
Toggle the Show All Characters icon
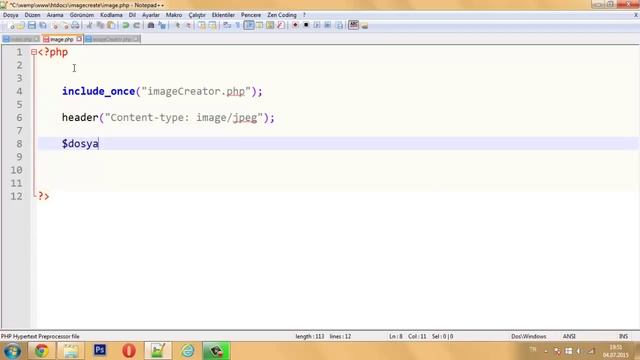(238, 25)
